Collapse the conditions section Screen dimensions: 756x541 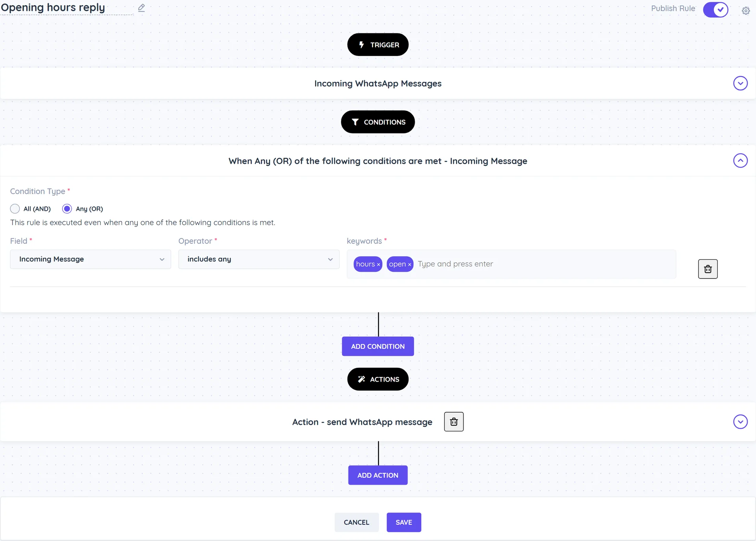[740, 161]
